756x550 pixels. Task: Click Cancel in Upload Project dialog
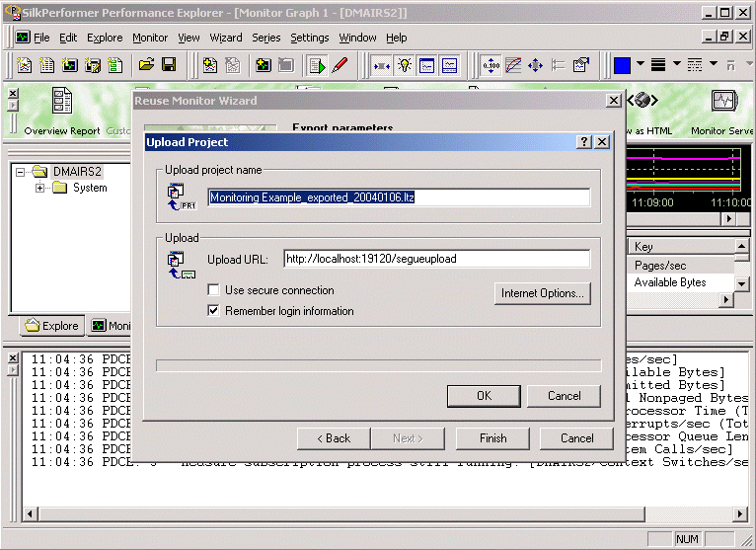pos(564,396)
